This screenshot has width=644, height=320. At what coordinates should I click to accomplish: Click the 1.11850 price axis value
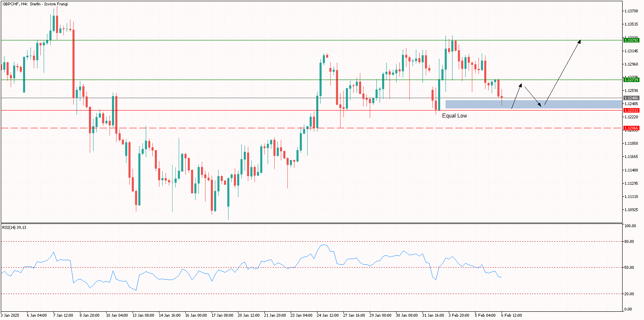(632, 143)
